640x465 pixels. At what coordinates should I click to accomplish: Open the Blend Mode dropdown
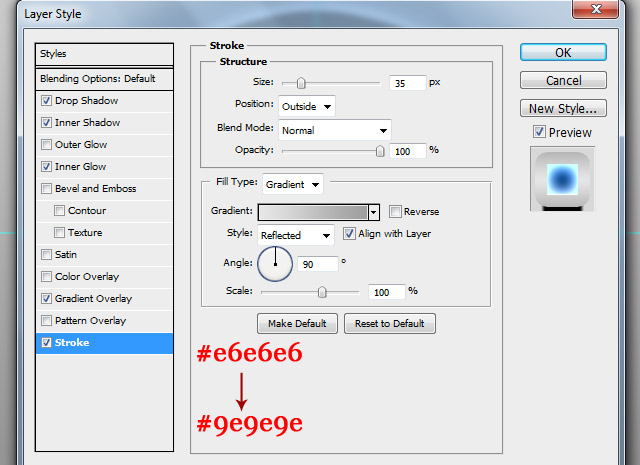[x=335, y=131]
